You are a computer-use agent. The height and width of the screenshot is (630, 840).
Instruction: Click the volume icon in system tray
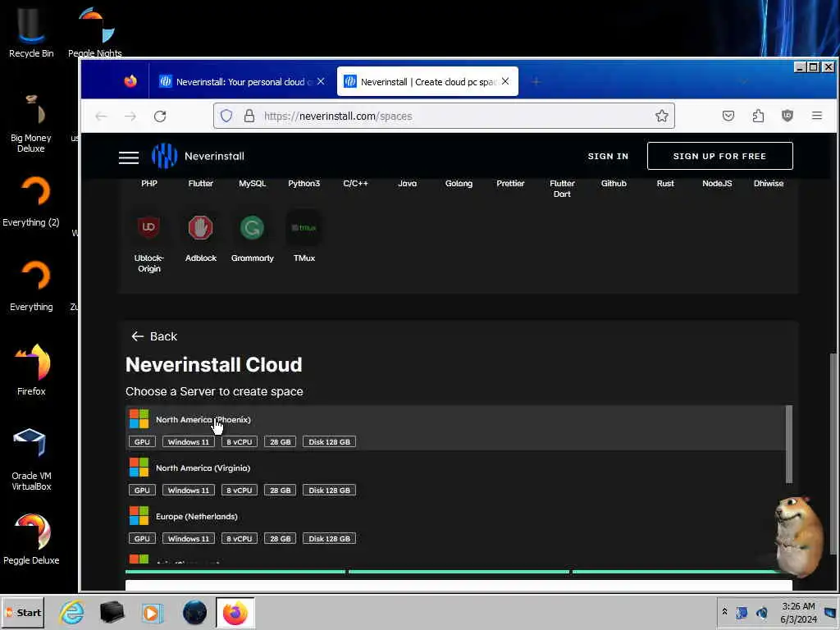(761, 612)
